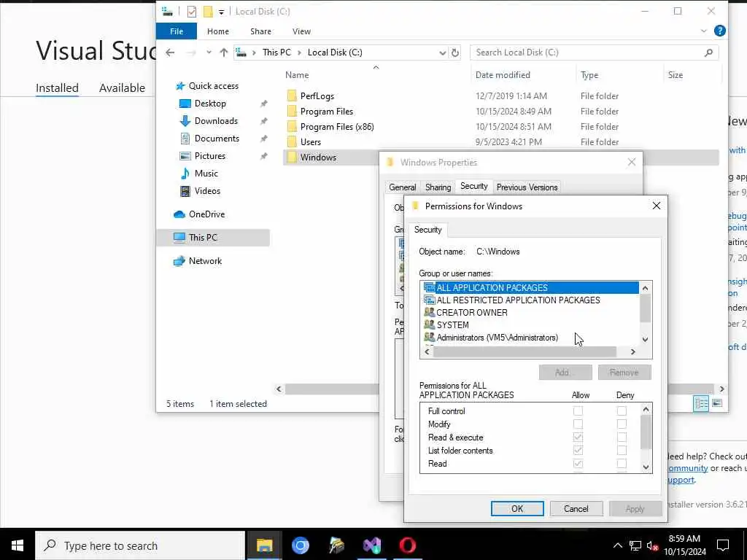The image size is (747, 560).
Task: Click the Sharing tab in Windows Properties
Action: click(x=438, y=187)
